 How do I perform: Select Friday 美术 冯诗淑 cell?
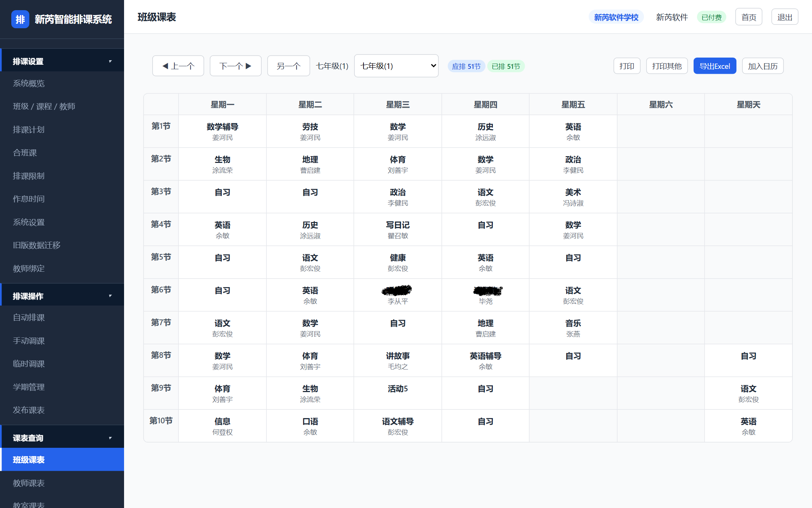[x=573, y=197]
